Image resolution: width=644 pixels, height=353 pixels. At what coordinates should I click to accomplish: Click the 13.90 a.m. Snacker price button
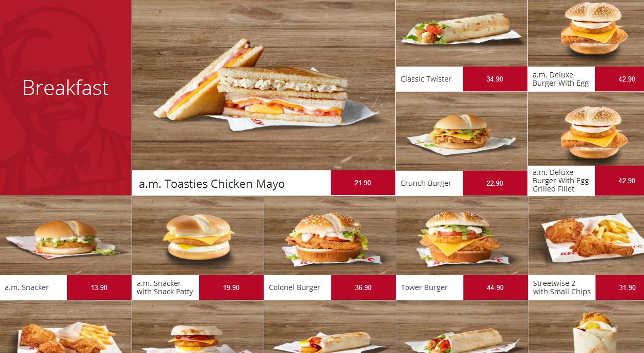[99, 287]
